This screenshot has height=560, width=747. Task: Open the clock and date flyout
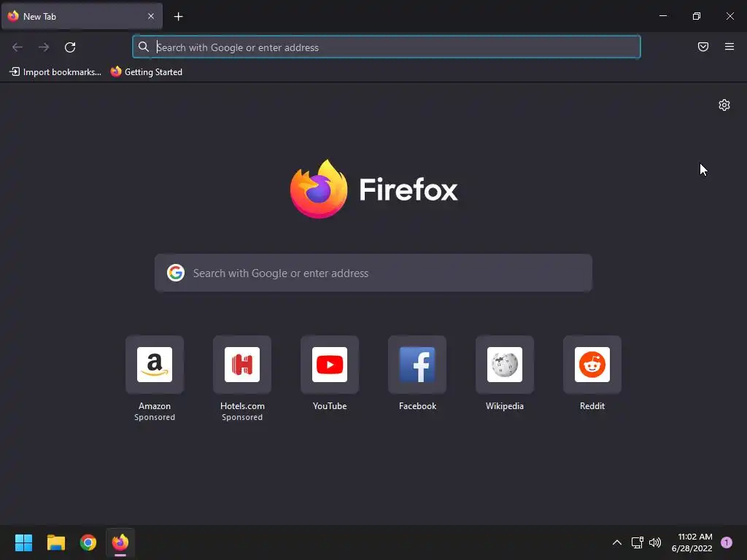(x=692, y=542)
